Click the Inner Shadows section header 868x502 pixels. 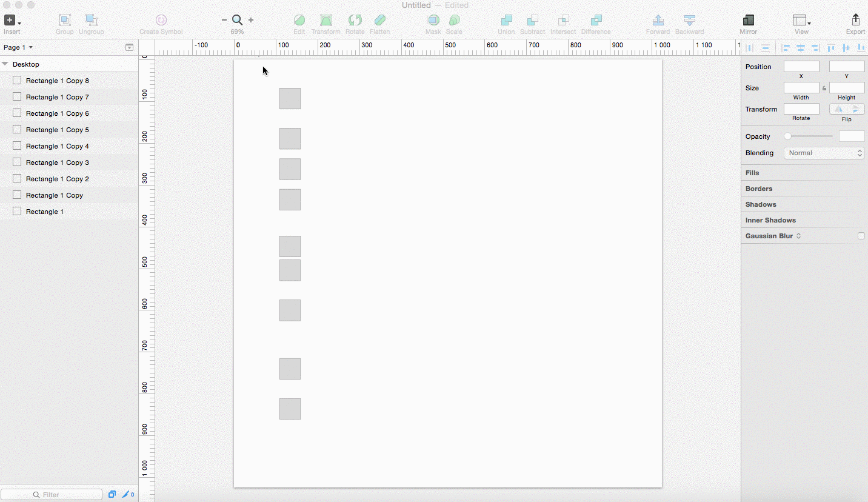coord(804,220)
